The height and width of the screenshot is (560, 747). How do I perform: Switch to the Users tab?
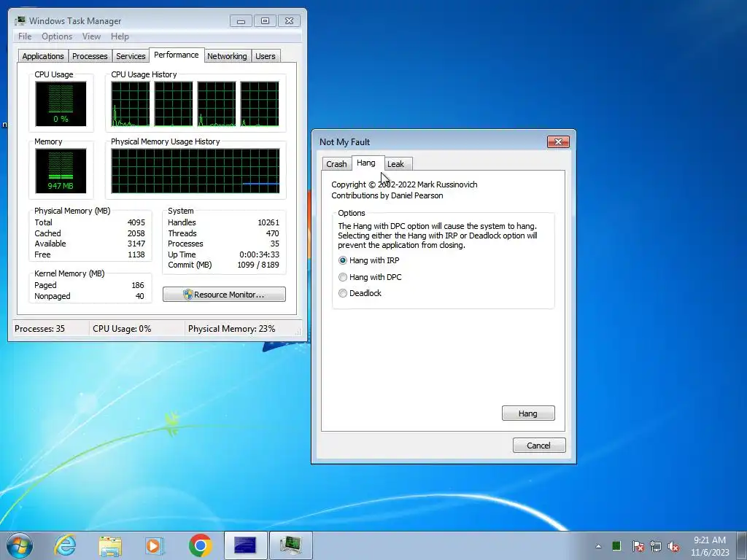pyautogui.click(x=265, y=56)
